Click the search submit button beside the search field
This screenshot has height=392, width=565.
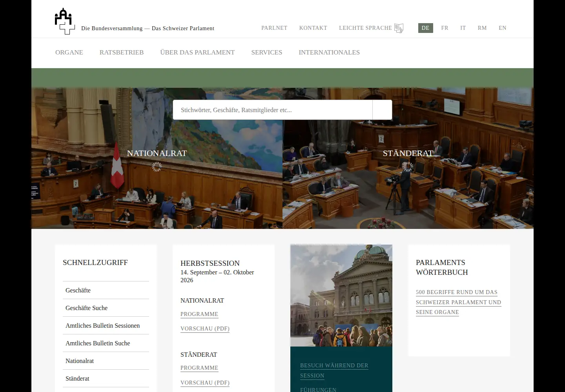[x=382, y=110]
